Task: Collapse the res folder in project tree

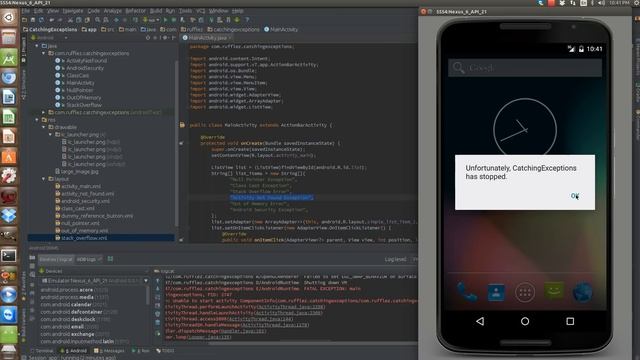Action: 37,120
